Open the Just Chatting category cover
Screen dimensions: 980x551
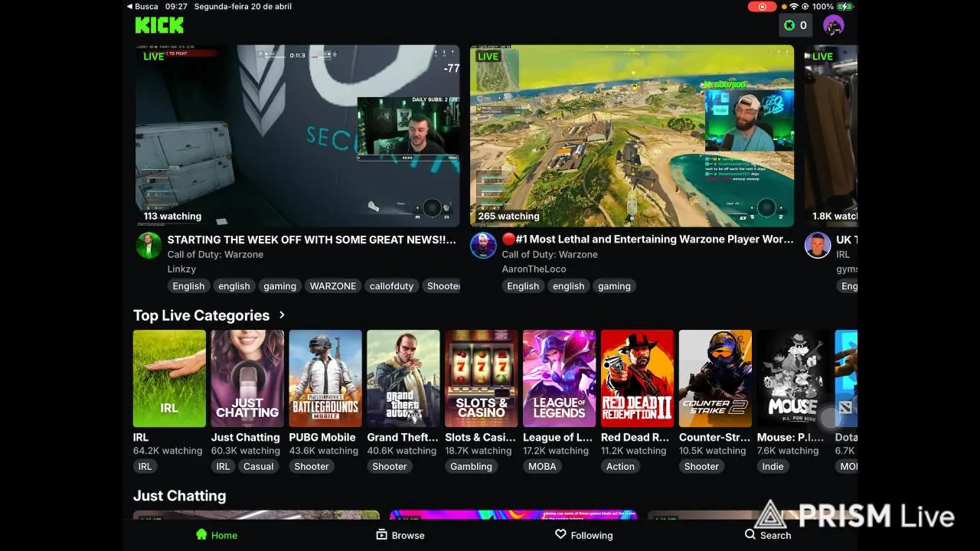coord(247,378)
